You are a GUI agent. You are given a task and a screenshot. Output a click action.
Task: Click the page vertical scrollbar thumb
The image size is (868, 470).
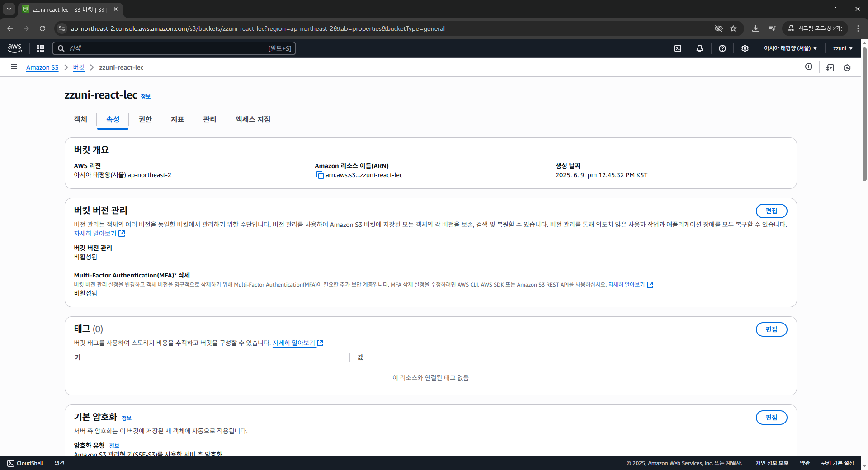864,114
